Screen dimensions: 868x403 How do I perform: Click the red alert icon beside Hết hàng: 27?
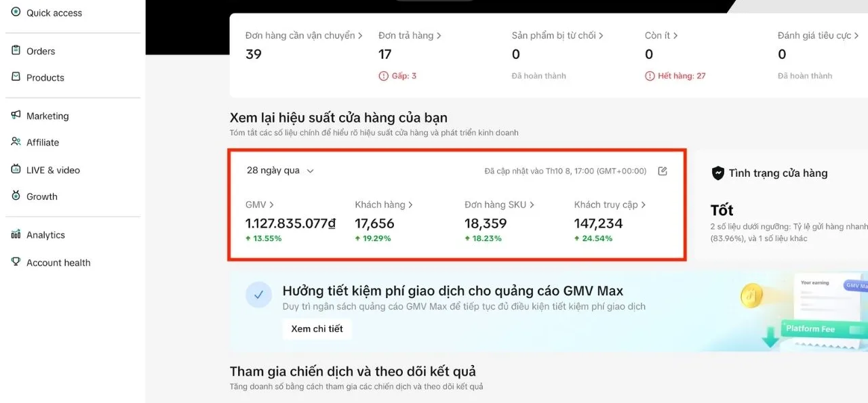pos(650,76)
